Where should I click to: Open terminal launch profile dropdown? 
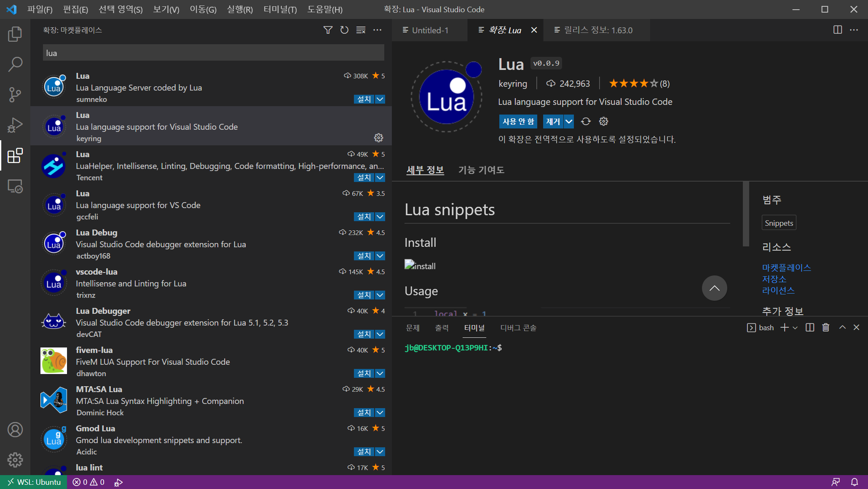coord(796,328)
